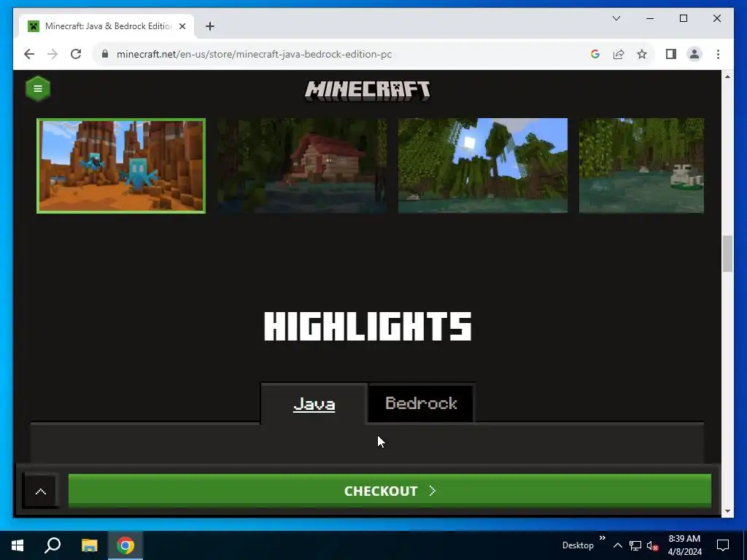747x560 pixels.
Task: Open the Chrome profile avatar
Action: tap(694, 54)
